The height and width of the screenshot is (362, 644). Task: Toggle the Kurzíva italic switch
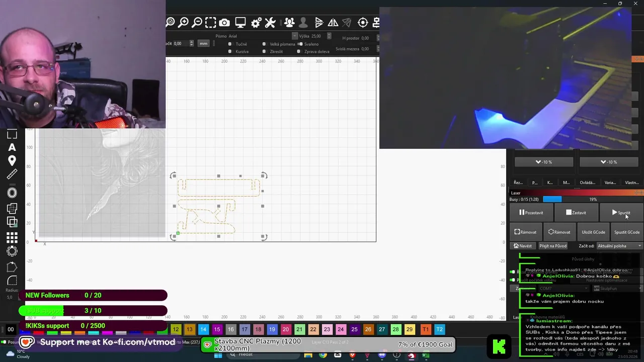coord(230,52)
